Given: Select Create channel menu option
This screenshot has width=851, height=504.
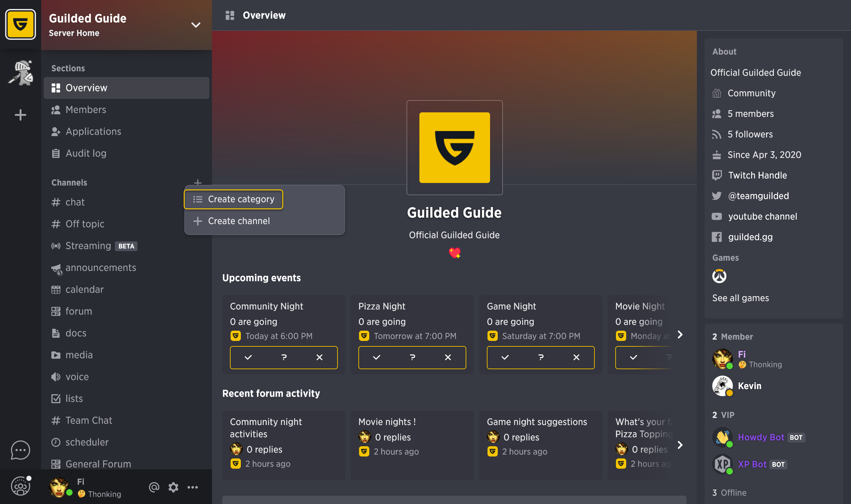Looking at the screenshot, I should 264,221.
